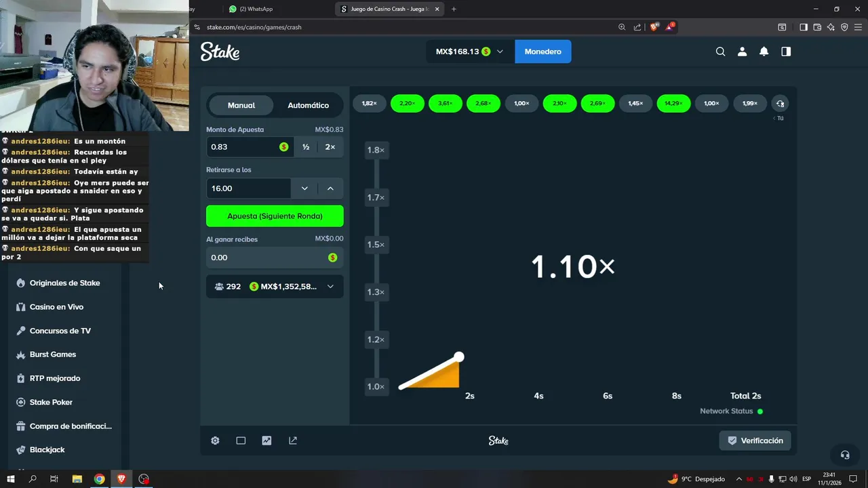Open Windows notification center icon
Image resolution: width=868 pixels, height=488 pixels.
pyautogui.click(x=853, y=479)
